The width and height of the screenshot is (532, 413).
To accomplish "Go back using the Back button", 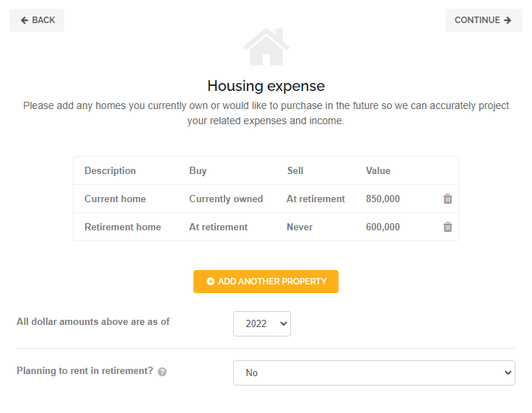I will pyautogui.click(x=37, y=20).
